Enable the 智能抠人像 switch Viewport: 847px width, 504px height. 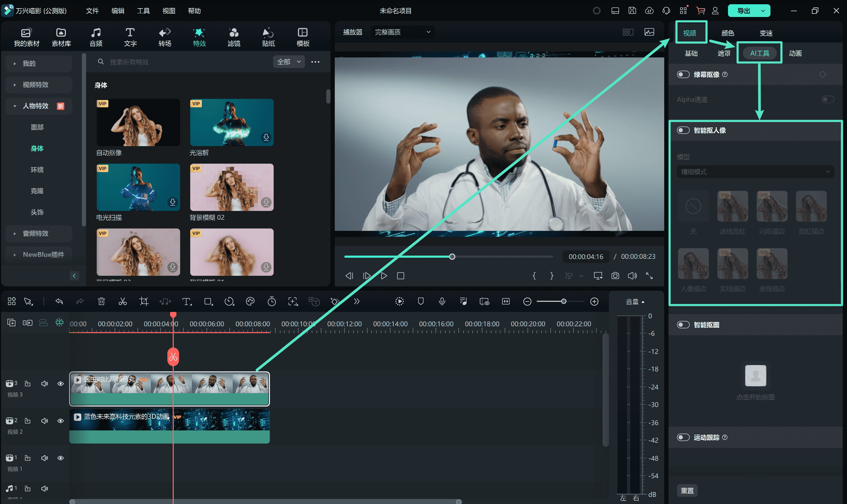pyautogui.click(x=683, y=130)
